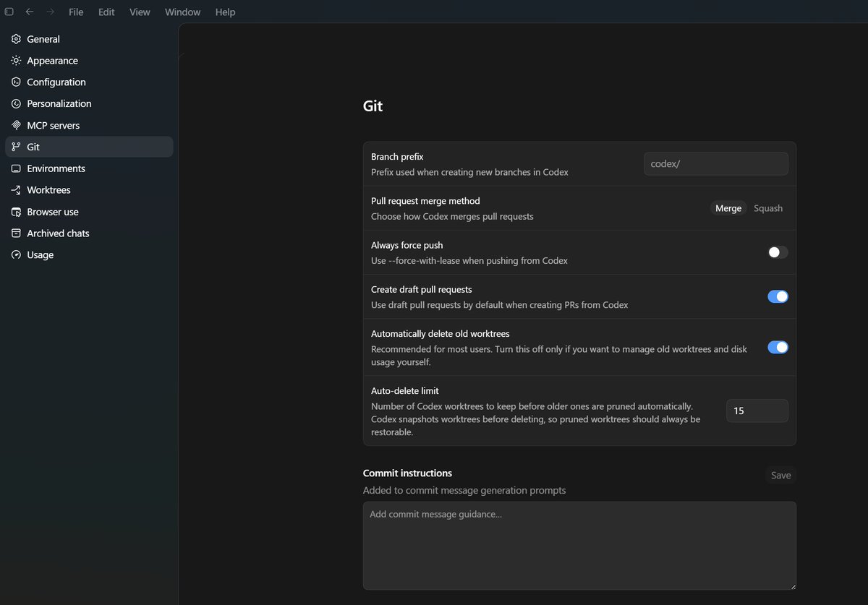Open MCP servers settings
Screen dimensions: 868x605
[x=89, y=126]
